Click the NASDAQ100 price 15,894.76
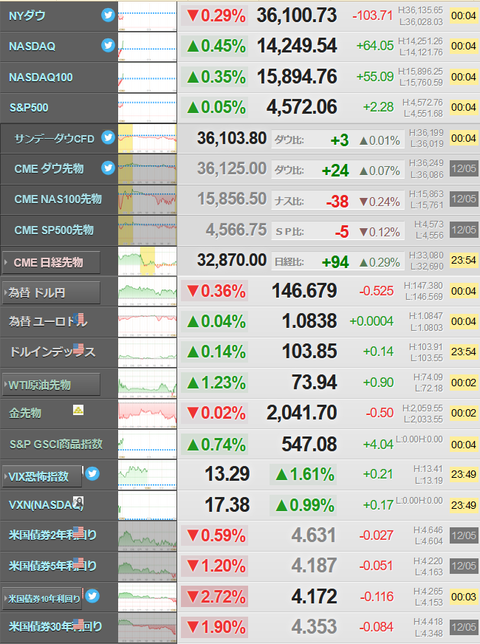This screenshot has height=644, width=480. tap(297, 77)
